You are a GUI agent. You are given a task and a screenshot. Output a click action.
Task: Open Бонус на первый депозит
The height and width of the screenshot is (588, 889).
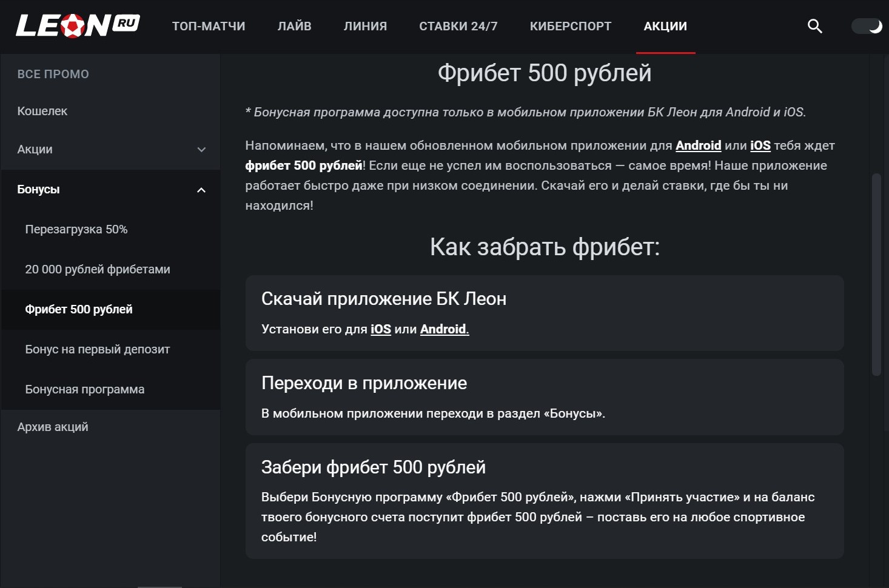(x=98, y=349)
